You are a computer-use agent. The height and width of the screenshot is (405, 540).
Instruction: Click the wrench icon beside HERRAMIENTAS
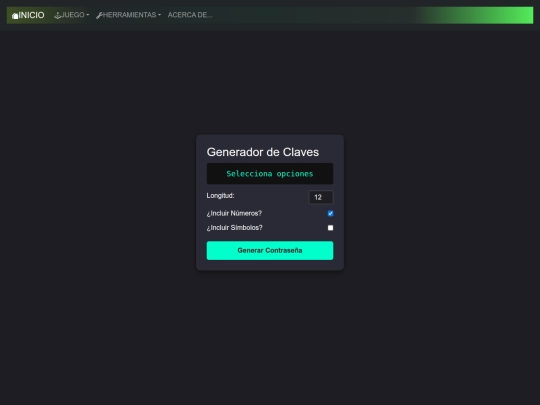(x=99, y=15)
